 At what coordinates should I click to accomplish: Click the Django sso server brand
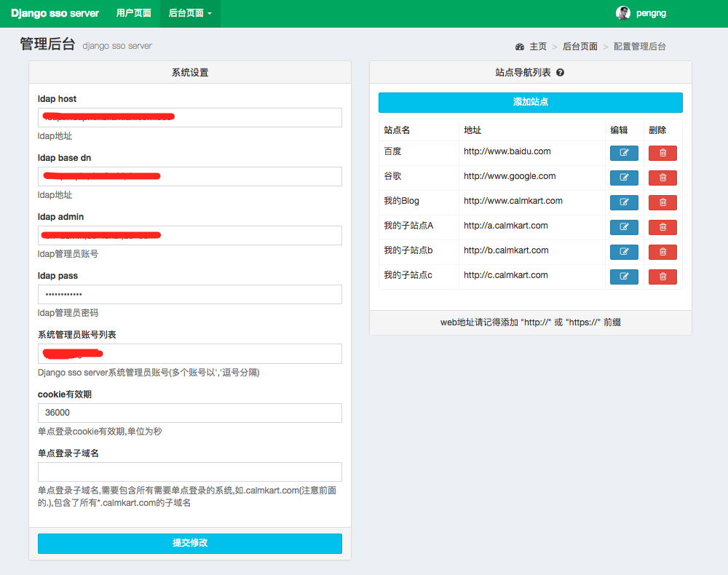pyautogui.click(x=55, y=13)
